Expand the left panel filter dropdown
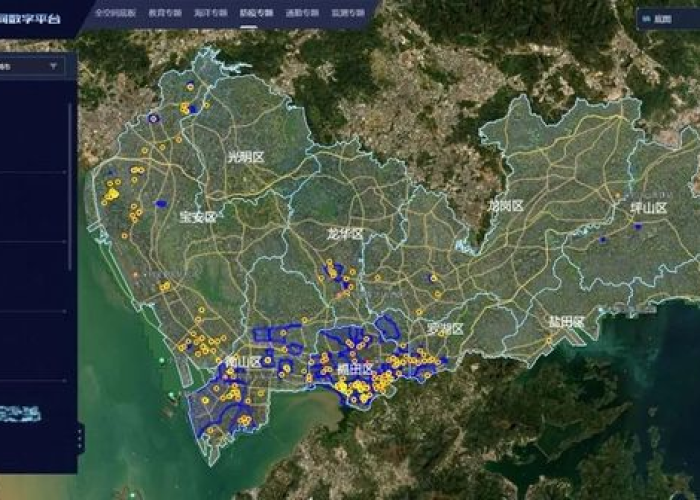 click(32, 67)
